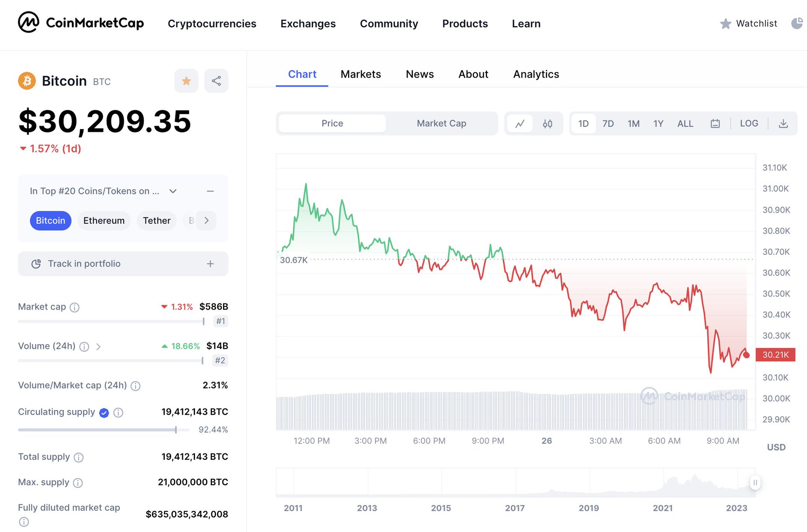The width and height of the screenshot is (807, 532).
Task: Switch to line chart view icon
Action: tap(520, 124)
